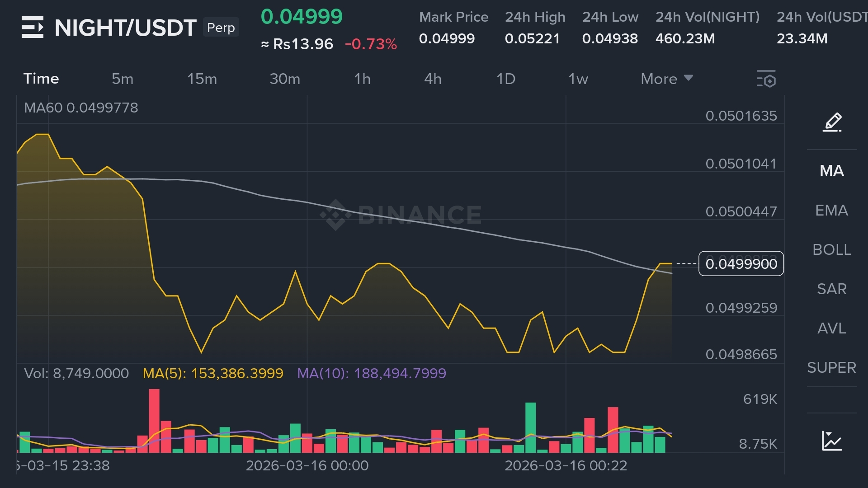Click the Perp contract label
868x488 pixels.
click(221, 28)
